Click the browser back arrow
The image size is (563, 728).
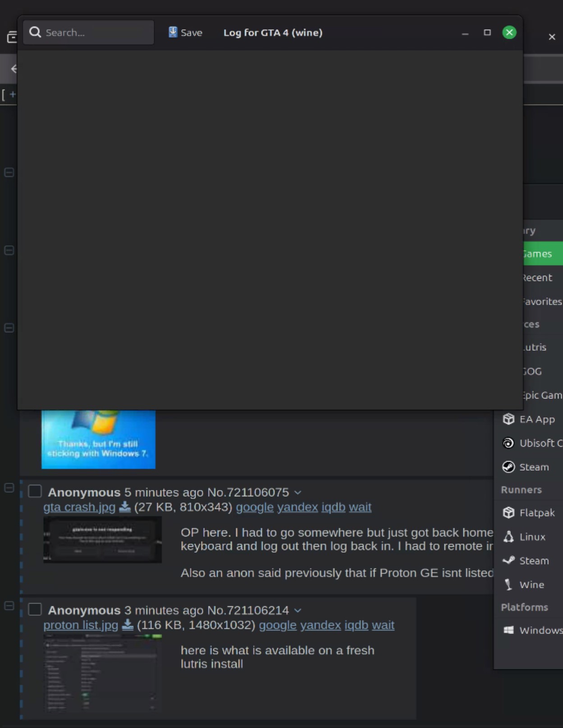(14, 69)
